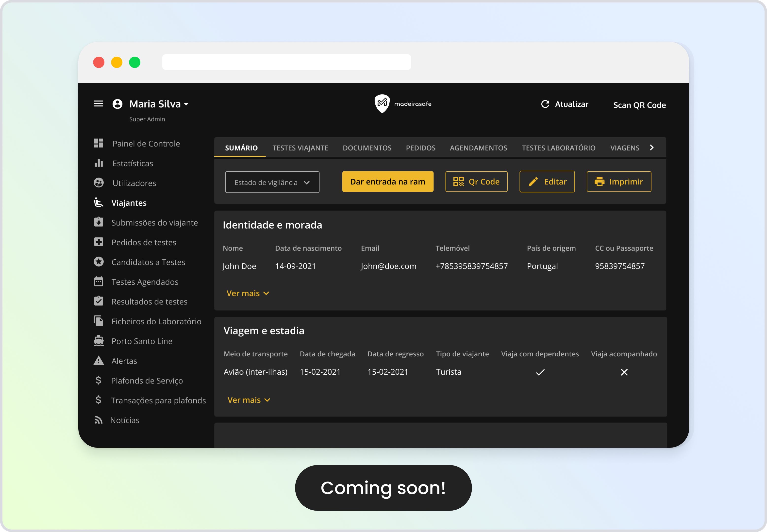Screen dimensions: 767x532
Task: Click passport number 95839754857
Action: click(x=620, y=266)
